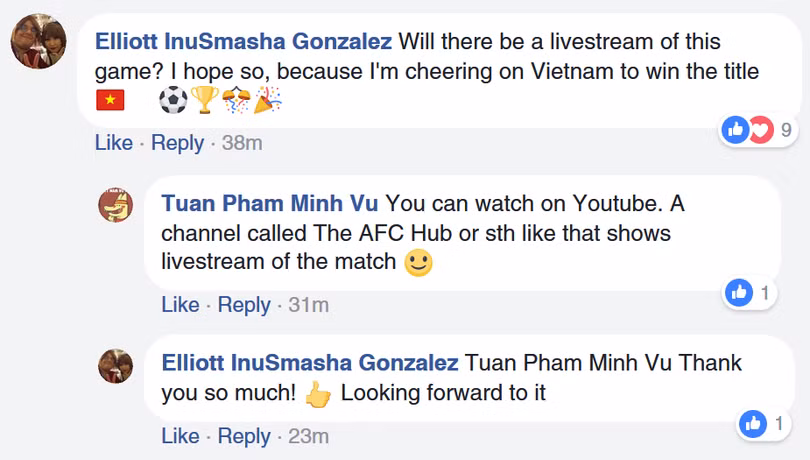Click the thumbs up emoji in Elliott's reply
The width and height of the screenshot is (810, 460).
318,394
